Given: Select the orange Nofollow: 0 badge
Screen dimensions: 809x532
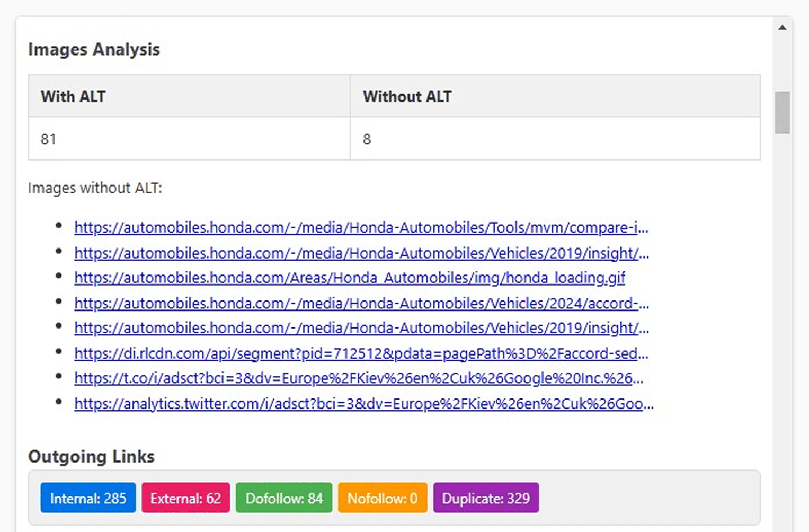Looking at the screenshot, I should click(383, 498).
